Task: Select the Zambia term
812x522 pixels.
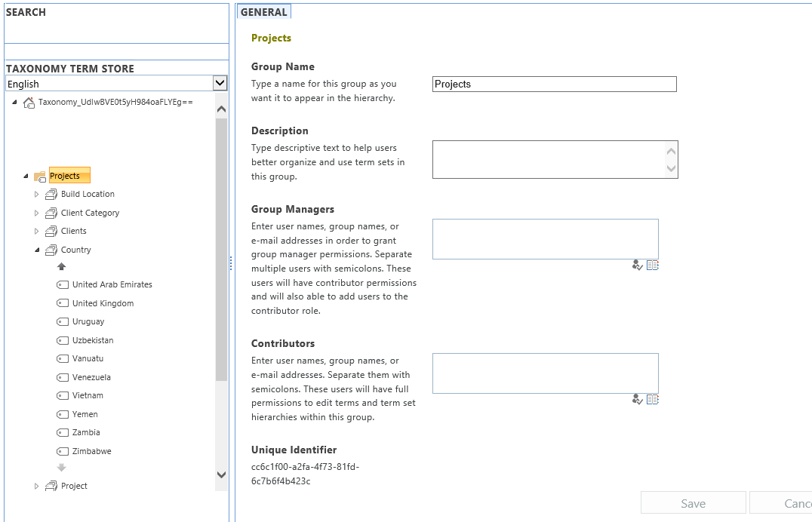Action: pyautogui.click(x=86, y=432)
